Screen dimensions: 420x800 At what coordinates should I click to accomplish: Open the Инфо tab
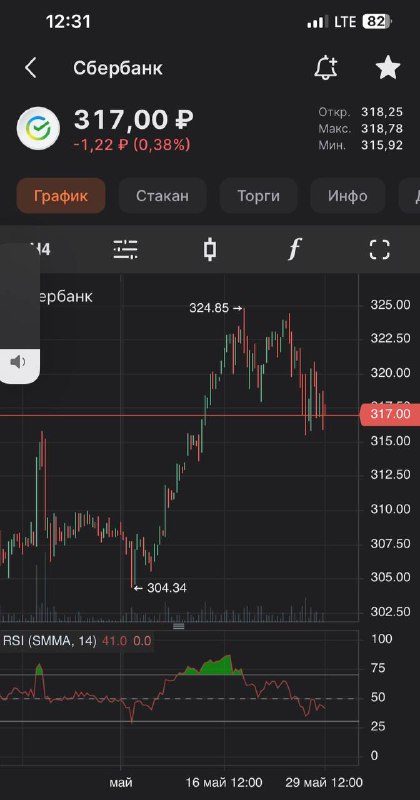348,195
